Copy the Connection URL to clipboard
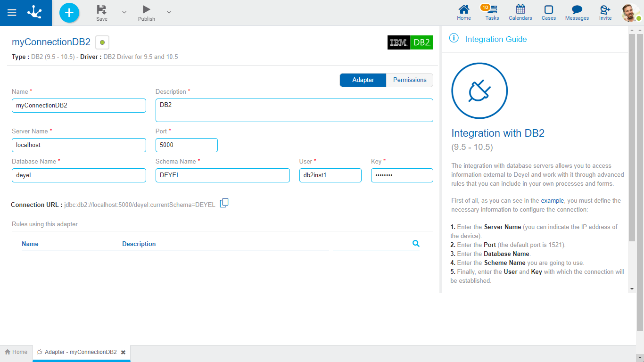 tap(224, 203)
